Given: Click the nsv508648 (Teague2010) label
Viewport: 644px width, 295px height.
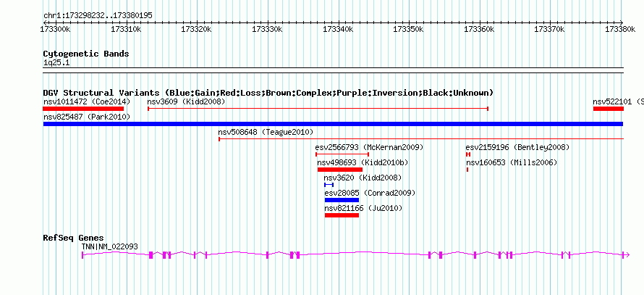Looking at the screenshot, I should [x=266, y=132].
